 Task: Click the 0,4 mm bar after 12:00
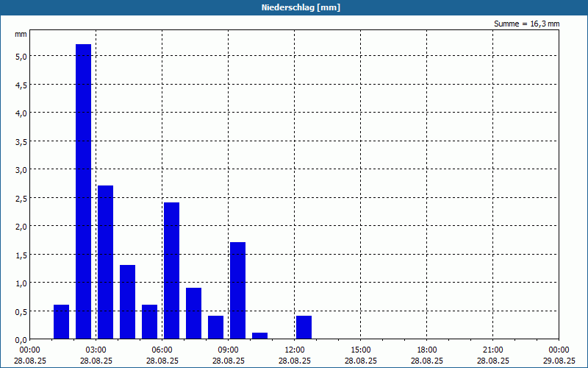coord(304,328)
